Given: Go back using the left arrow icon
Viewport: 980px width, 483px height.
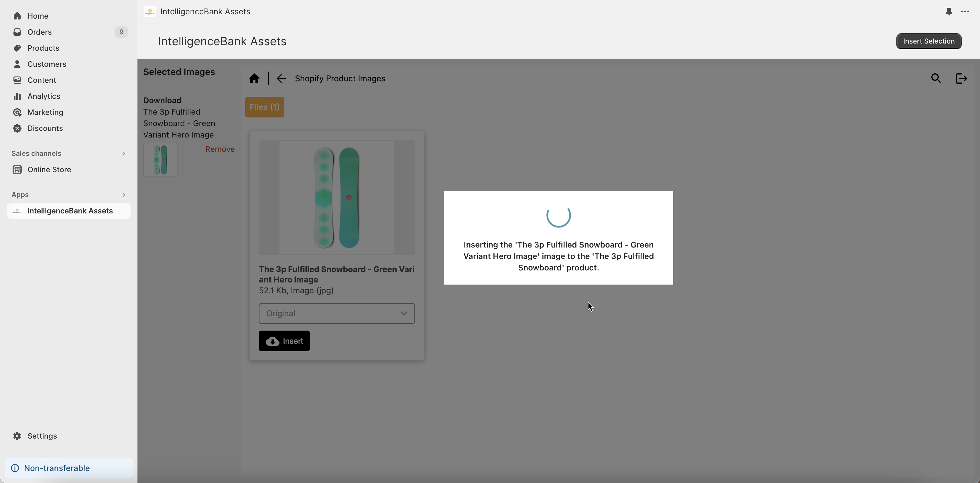Looking at the screenshot, I should pyautogui.click(x=281, y=78).
